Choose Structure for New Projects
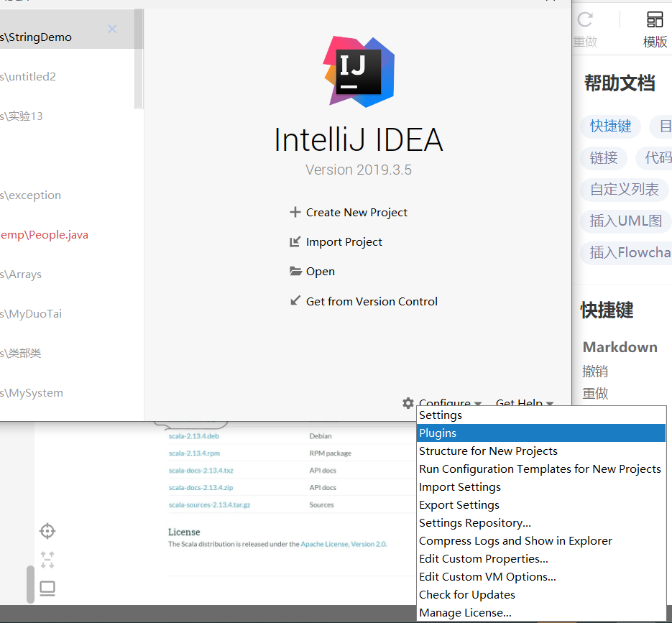Viewport: 672px width, 623px height. (x=541, y=451)
